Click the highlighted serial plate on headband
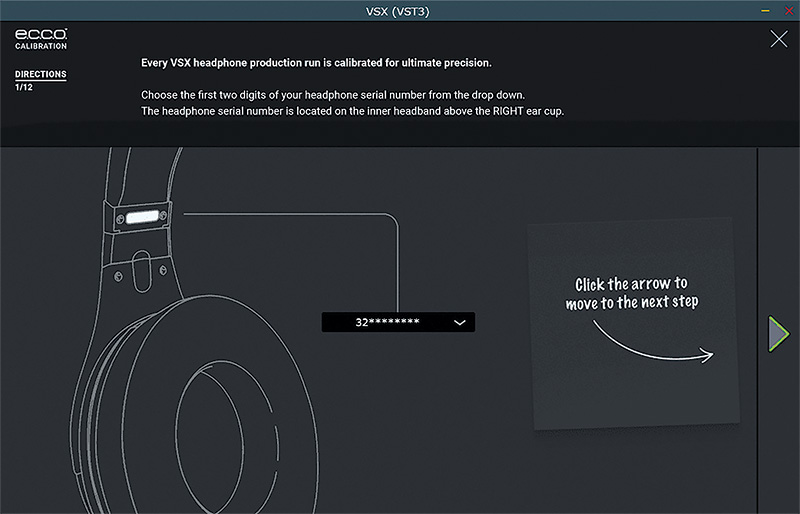The image size is (800, 514). click(142, 217)
